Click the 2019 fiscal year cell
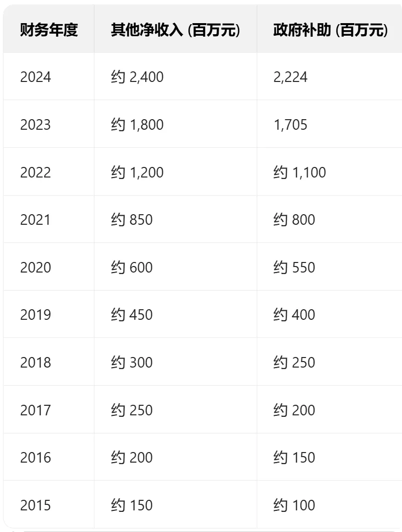This screenshot has height=532, width=402. click(36, 315)
